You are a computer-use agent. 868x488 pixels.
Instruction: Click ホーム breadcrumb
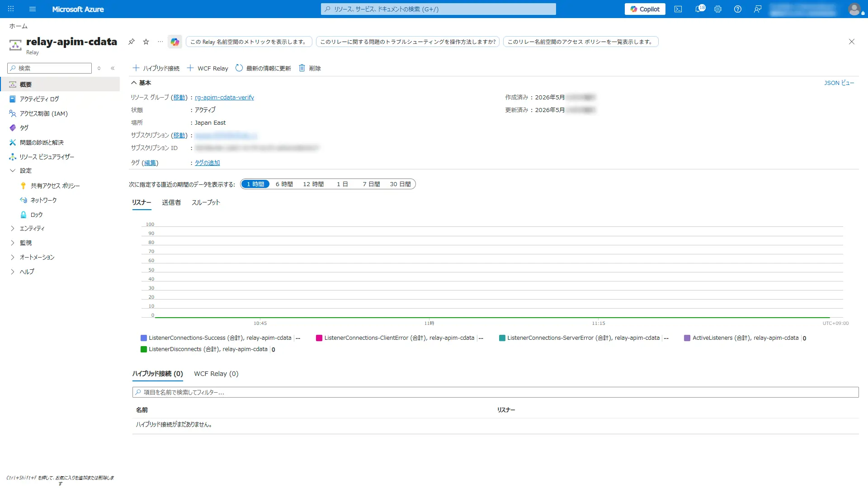pos(18,26)
